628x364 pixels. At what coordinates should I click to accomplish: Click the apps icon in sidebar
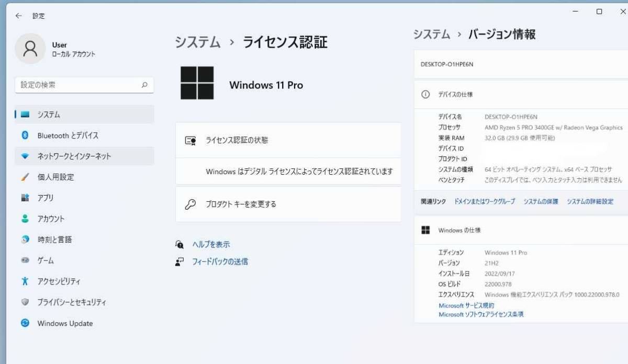click(x=25, y=198)
